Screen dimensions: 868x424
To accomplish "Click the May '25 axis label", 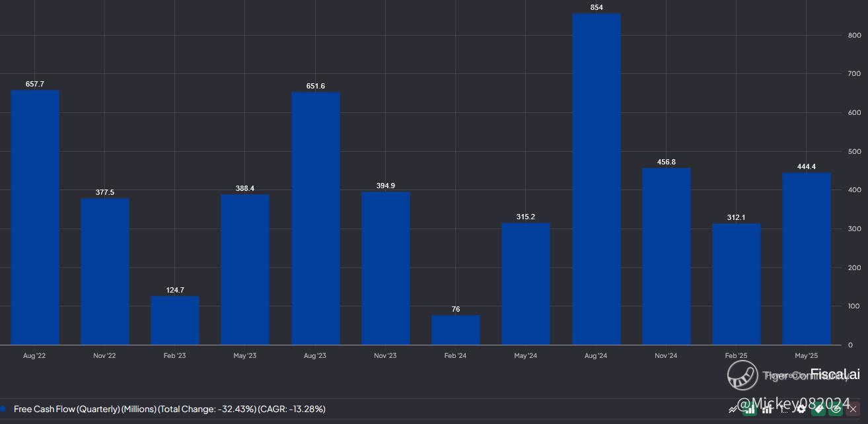I will [x=807, y=356].
